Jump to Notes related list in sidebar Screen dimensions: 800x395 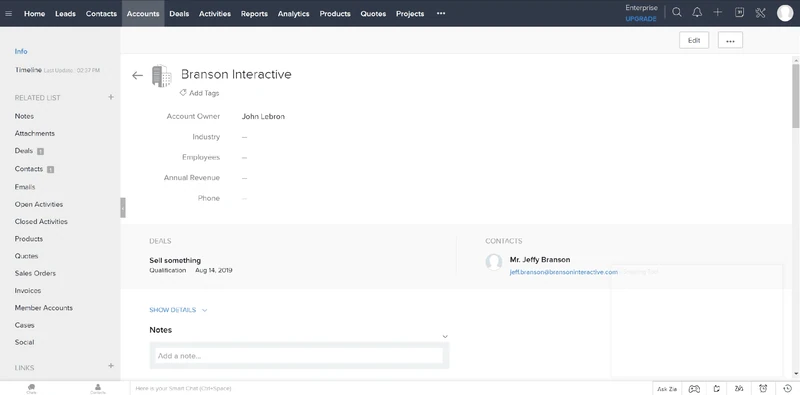pos(24,116)
